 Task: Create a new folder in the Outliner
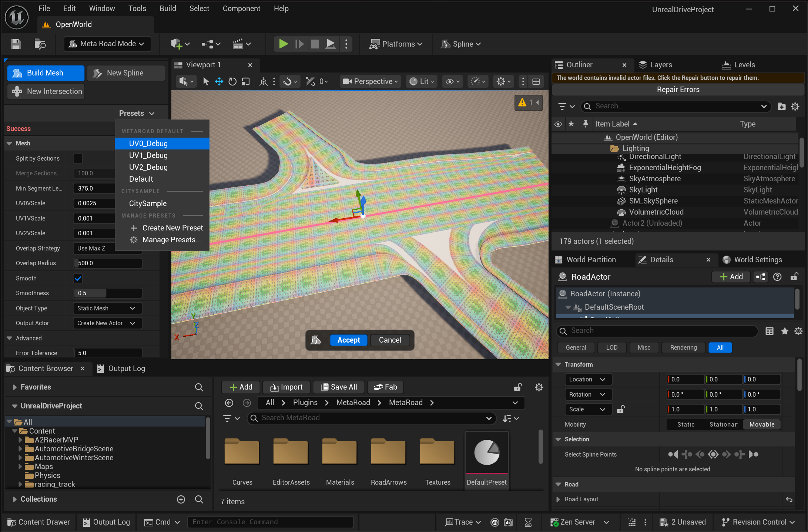pyautogui.click(x=782, y=107)
